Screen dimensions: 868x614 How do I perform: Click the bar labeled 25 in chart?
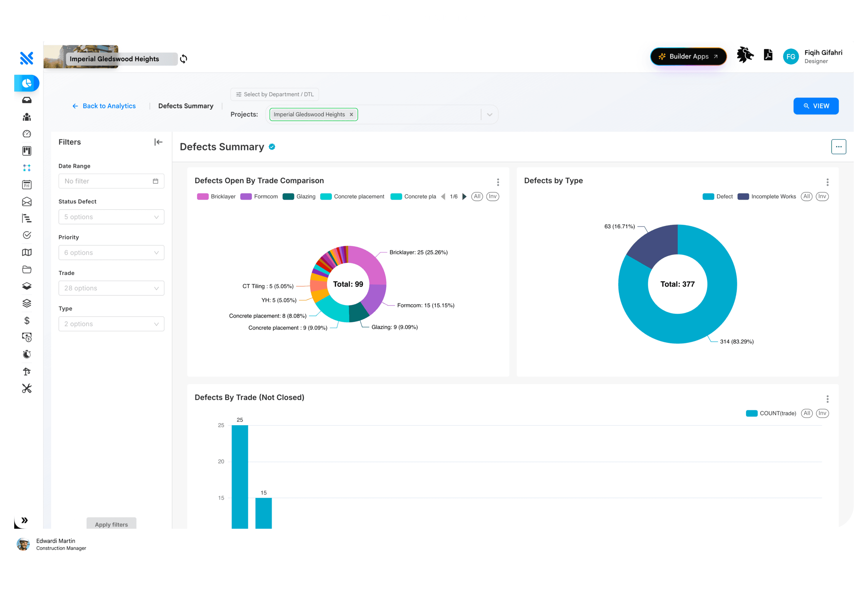click(240, 477)
